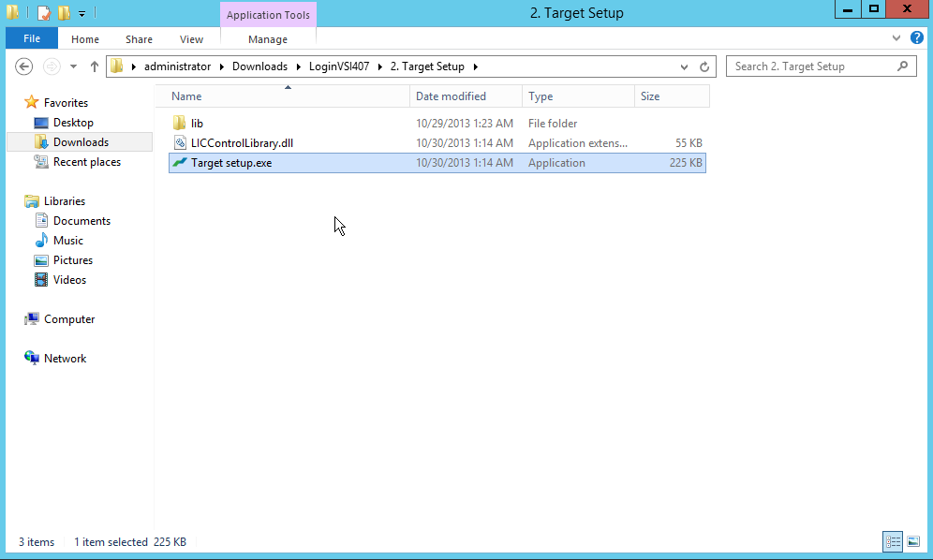Go up one folder level
This screenshot has width=933, height=560.
pos(94,66)
